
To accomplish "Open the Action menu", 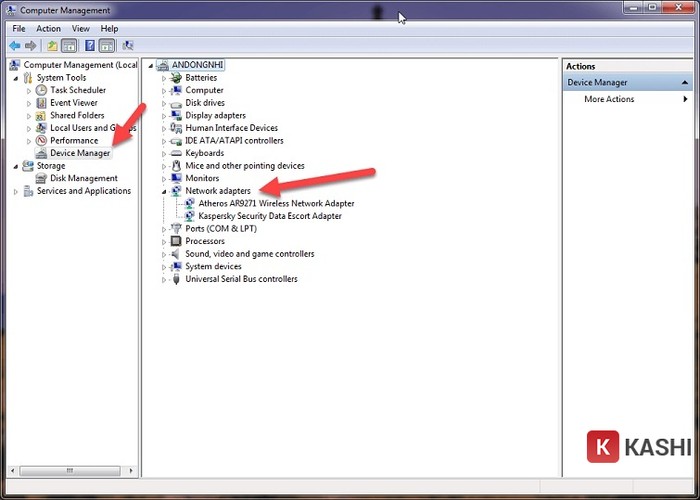I will 48,29.
